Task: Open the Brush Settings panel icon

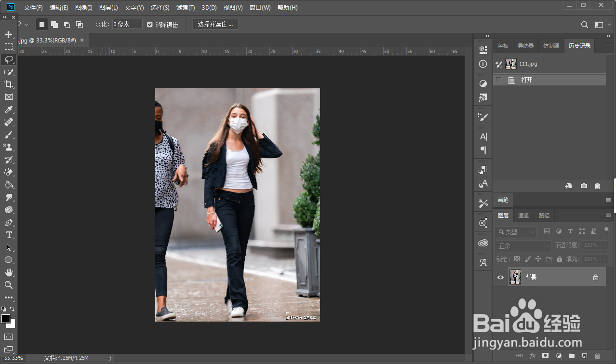Action: [483, 117]
